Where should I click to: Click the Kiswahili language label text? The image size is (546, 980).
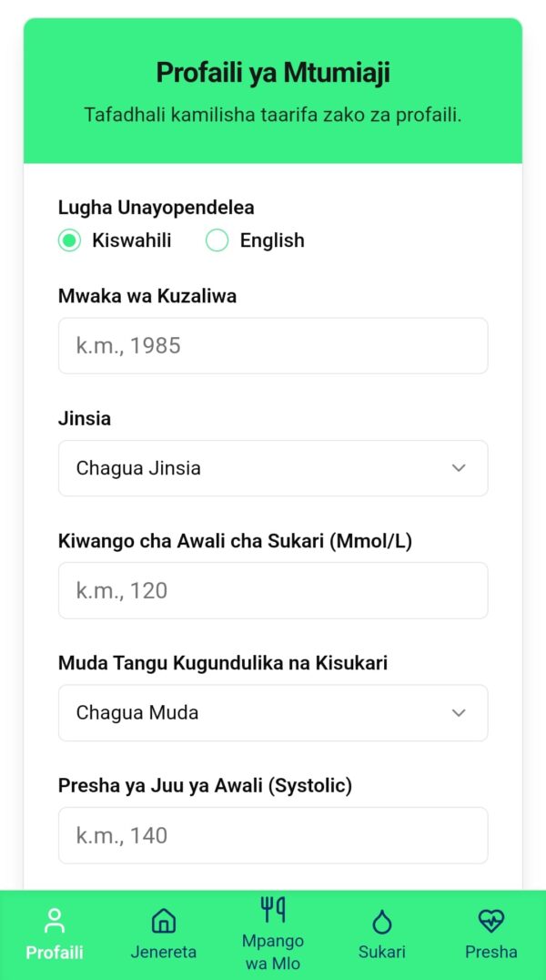coord(131,240)
